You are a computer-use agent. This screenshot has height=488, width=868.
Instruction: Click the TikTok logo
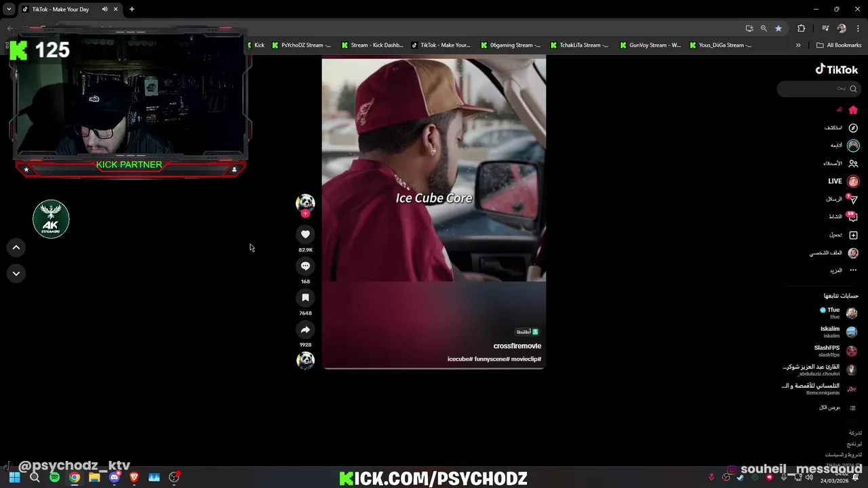(x=836, y=69)
